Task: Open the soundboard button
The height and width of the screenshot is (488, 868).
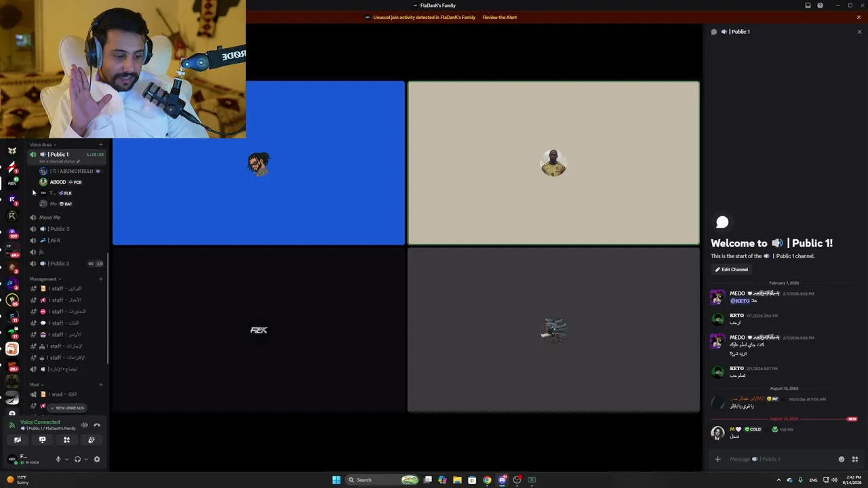Action: click(x=92, y=440)
